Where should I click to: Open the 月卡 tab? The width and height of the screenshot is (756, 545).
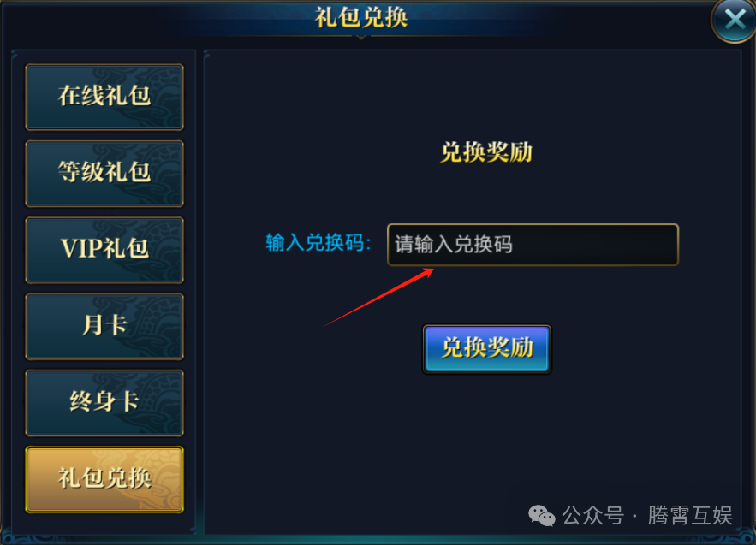pyautogui.click(x=104, y=326)
